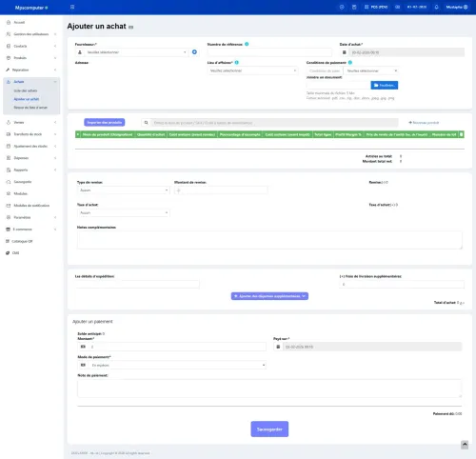Open payment terms period dropdown
Viewport: 476px width, 459px height.
pos(371,70)
